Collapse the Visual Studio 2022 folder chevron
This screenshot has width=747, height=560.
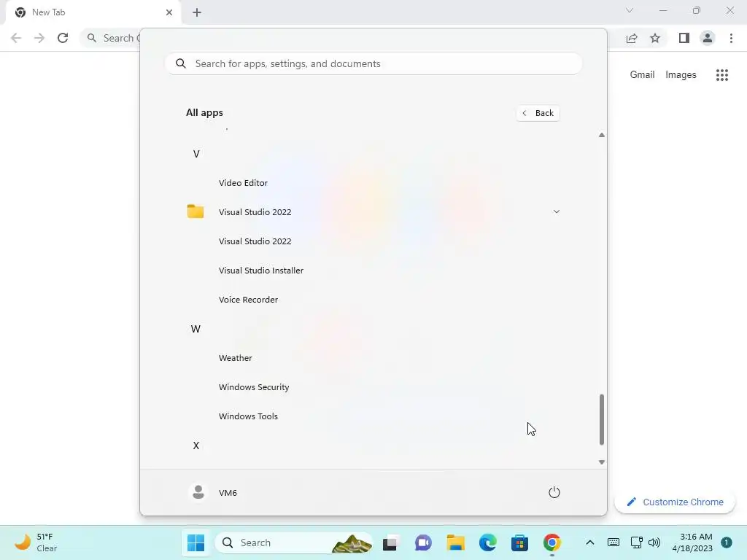(x=556, y=211)
